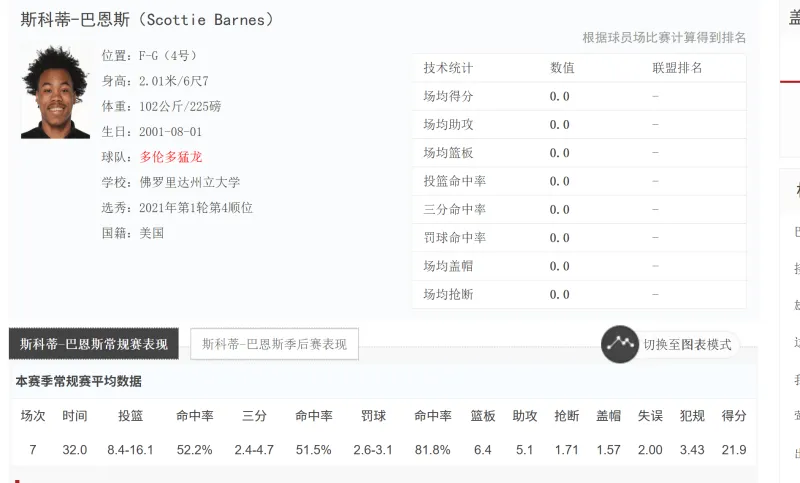
Task: Click 切换至图表模式 toggle text
Action: point(687,345)
